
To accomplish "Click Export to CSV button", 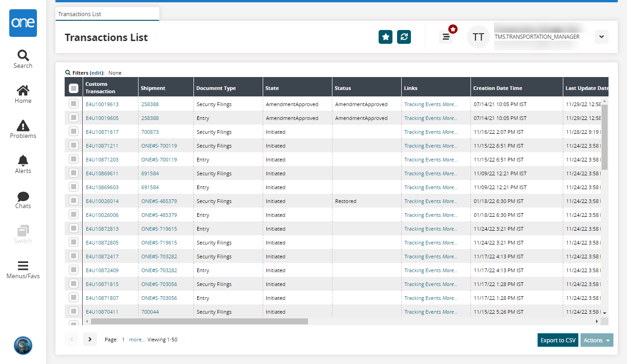I will (x=558, y=340).
